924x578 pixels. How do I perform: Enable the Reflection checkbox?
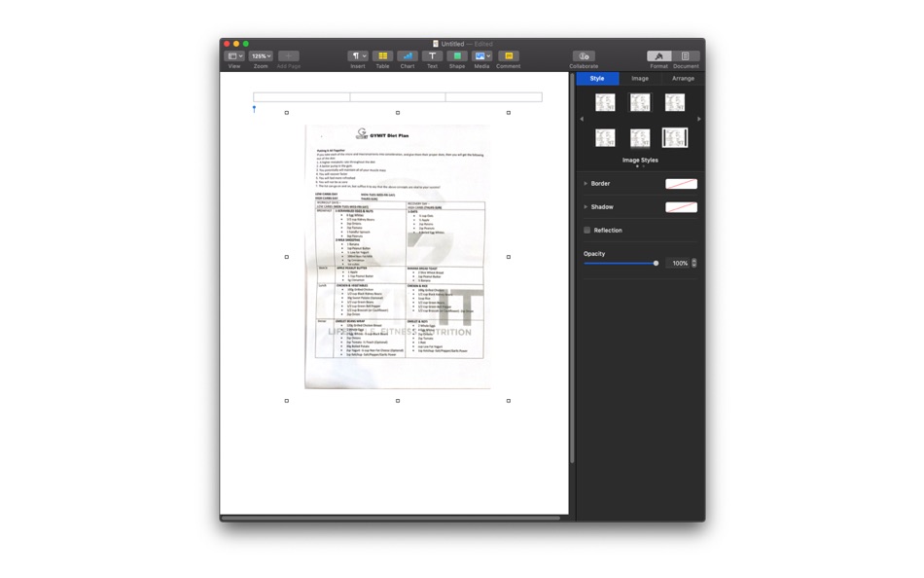tap(586, 230)
